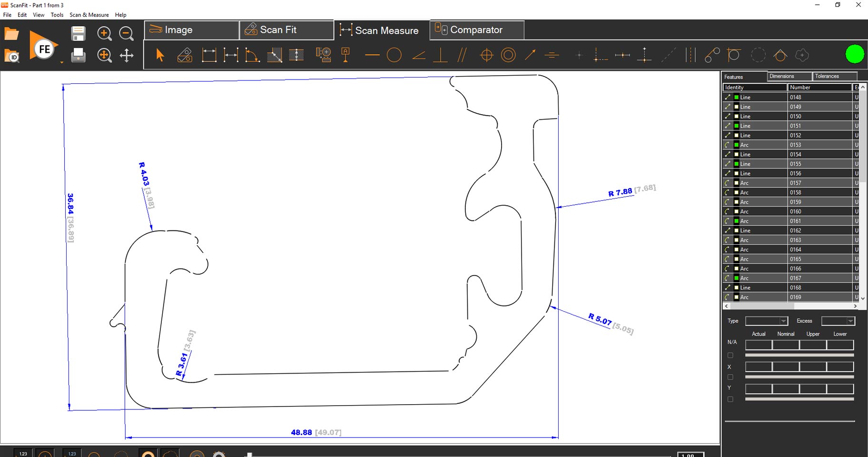Tick the checkbox under N/A
Viewport: 868px width, 457px height.
click(730, 355)
